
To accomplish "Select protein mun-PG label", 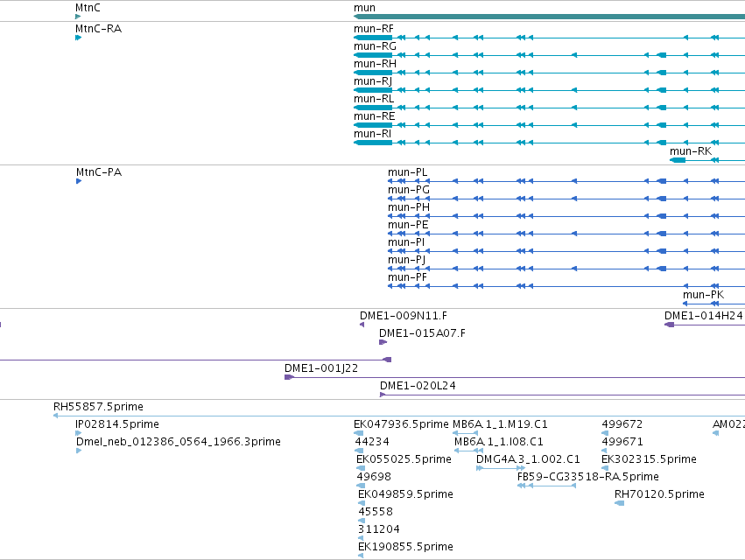I will pos(409,190).
